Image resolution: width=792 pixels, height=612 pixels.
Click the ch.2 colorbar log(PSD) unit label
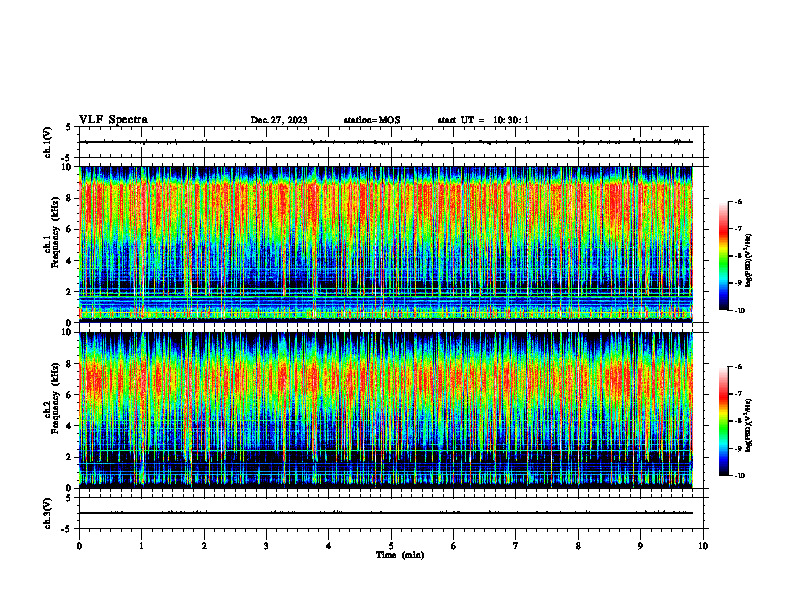tap(749, 426)
